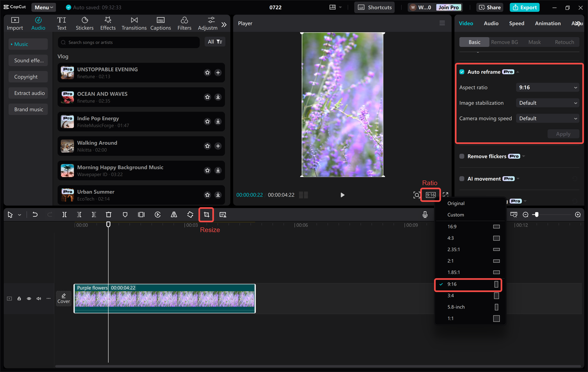Viewport: 588px width, 372px height.
Task: Switch to the Audio tab in the right panel
Action: click(491, 23)
